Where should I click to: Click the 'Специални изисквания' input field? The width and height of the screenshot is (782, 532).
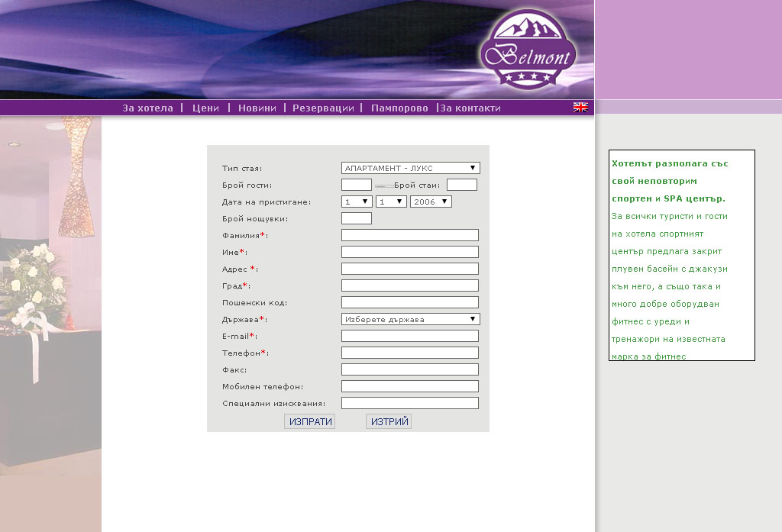409,403
